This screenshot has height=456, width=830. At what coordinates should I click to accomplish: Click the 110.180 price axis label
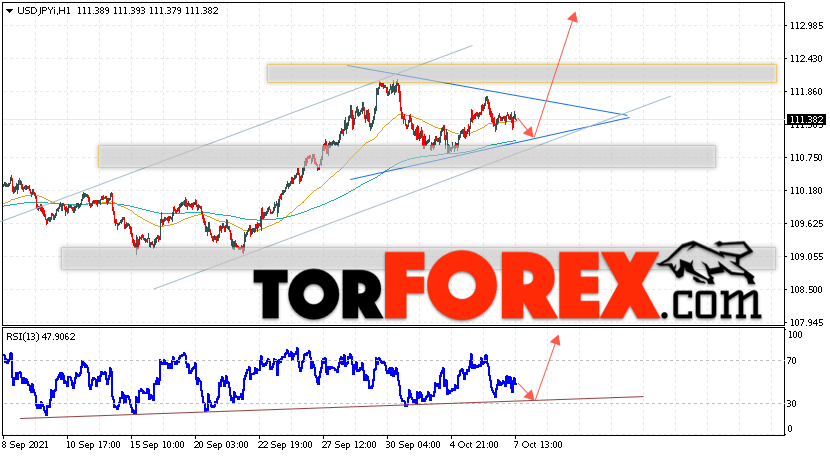[x=806, y=191]
